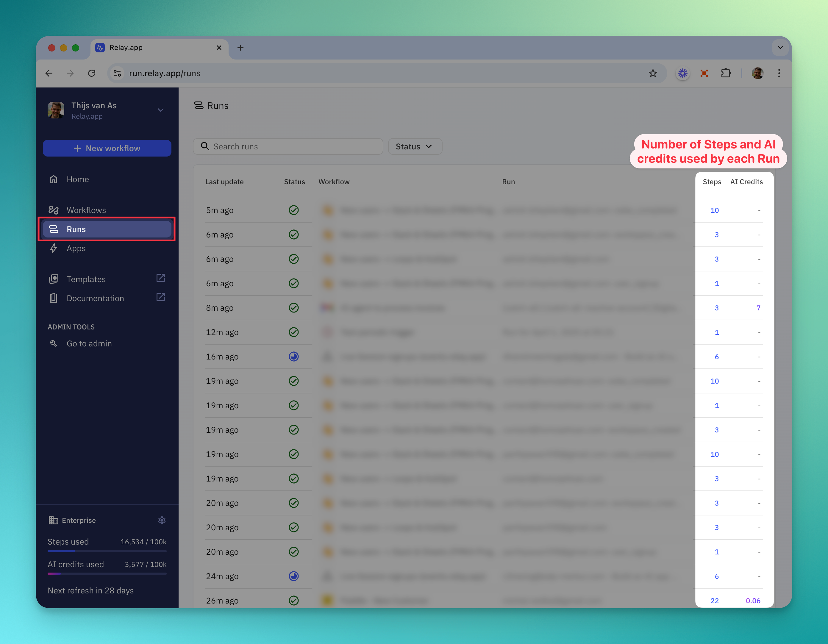This screenshot has height=644, width=828.
Task: Open the Apps lightning bolt icon
Action: coord(54,248)
